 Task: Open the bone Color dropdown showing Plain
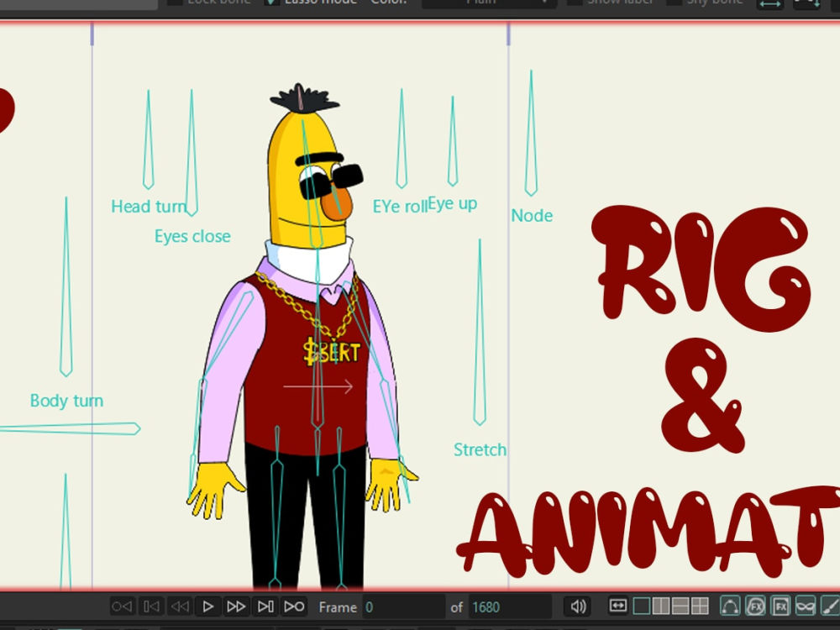489,3
